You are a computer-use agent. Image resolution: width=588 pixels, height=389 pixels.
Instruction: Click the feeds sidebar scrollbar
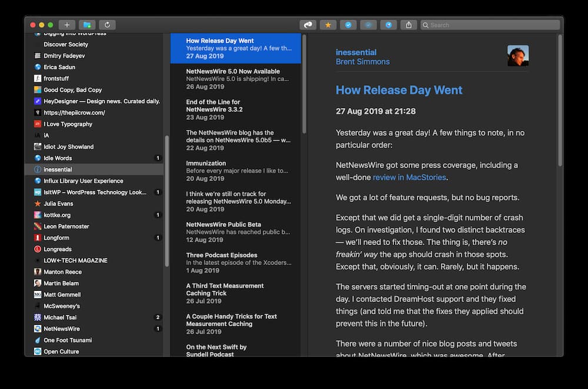point(166,201)
